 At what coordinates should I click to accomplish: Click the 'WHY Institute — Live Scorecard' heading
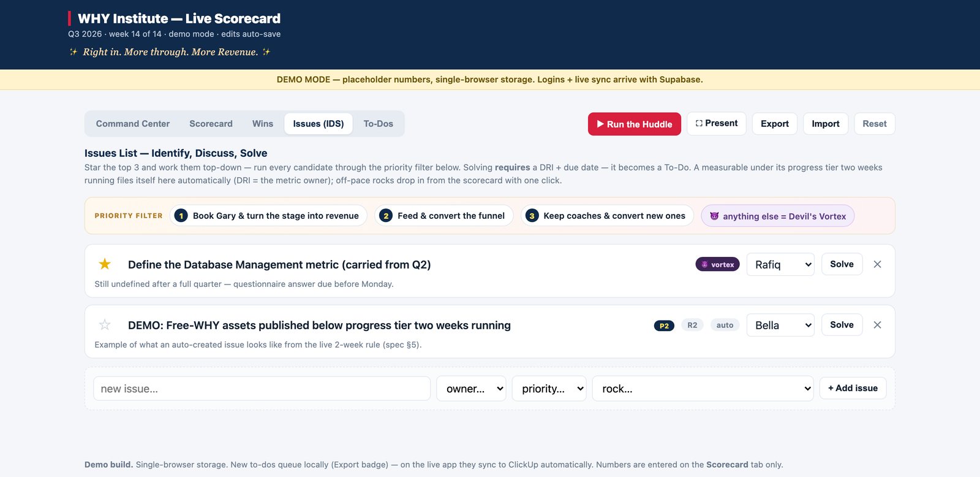tap(179, 18)
